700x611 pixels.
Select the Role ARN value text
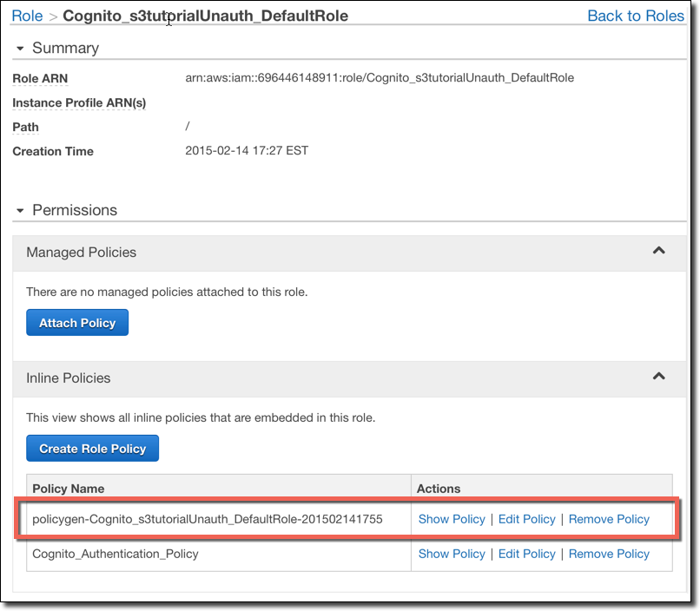(x=380, y=78)
